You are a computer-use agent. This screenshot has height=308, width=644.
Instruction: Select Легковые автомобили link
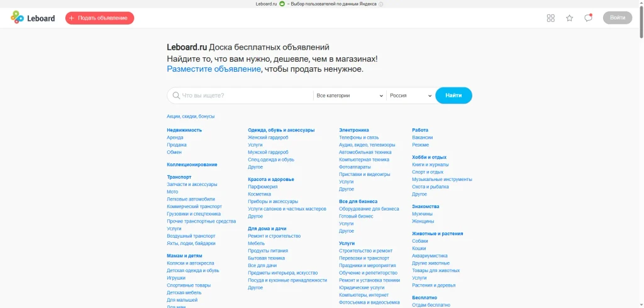(191, 199)
